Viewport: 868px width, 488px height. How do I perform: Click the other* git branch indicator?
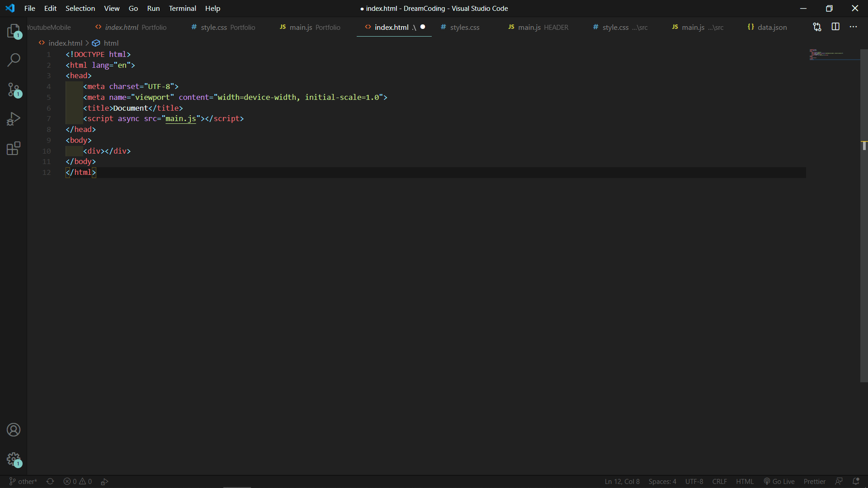[23, 482]
